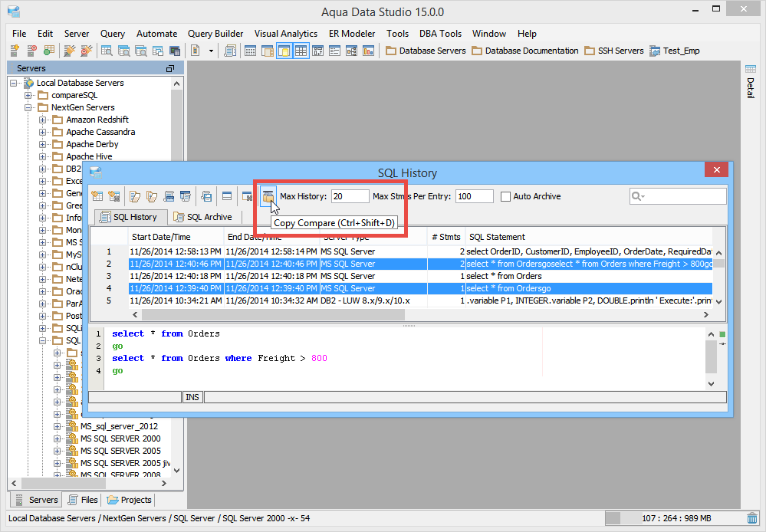Click the Register Server icon with yellow plus

click(x=15, y=51)
